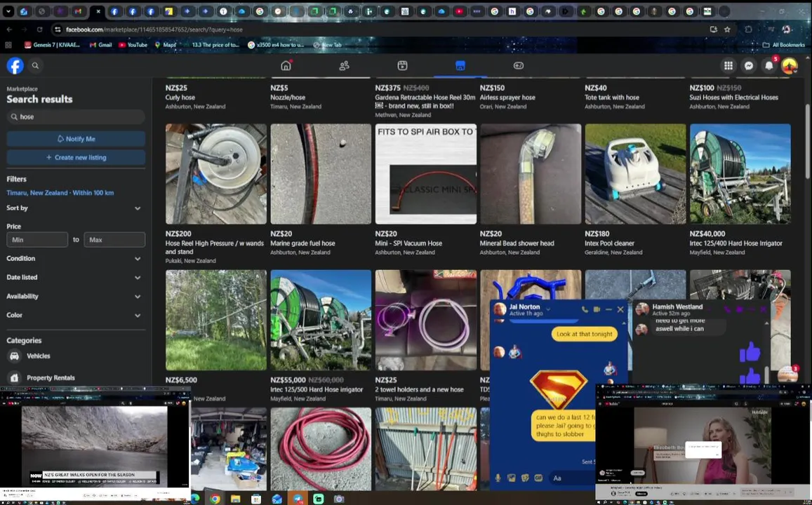Click into the Marketplace search field with 'hose'
Screen dimensions: 812x505
76,117
